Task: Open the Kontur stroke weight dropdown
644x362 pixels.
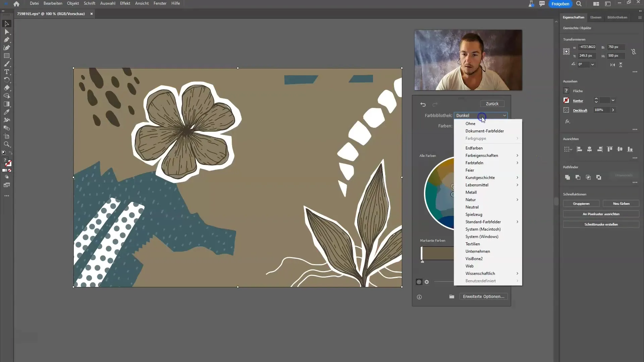Action: (x=613, y=100)
